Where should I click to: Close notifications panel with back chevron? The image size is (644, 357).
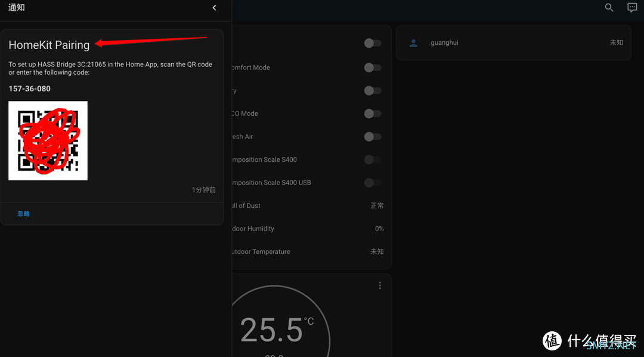[x=214, y=8]
